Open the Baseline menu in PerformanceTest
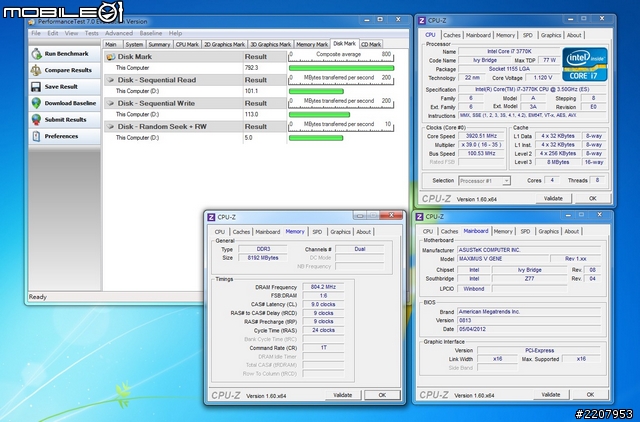 pyautogui.click(x=151, y=33)
